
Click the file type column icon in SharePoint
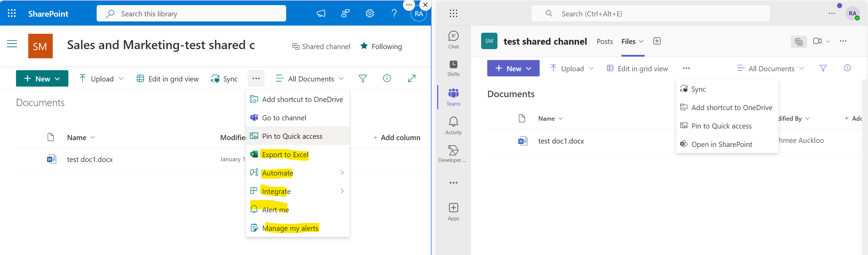tap(51, 137)
